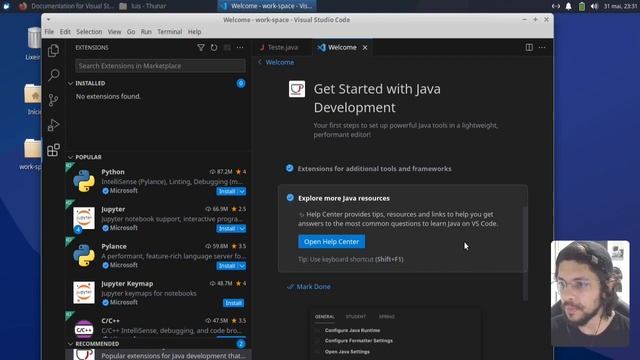Open the Search view in activity bar
This screenshot has width=640, height=360.
53,75
